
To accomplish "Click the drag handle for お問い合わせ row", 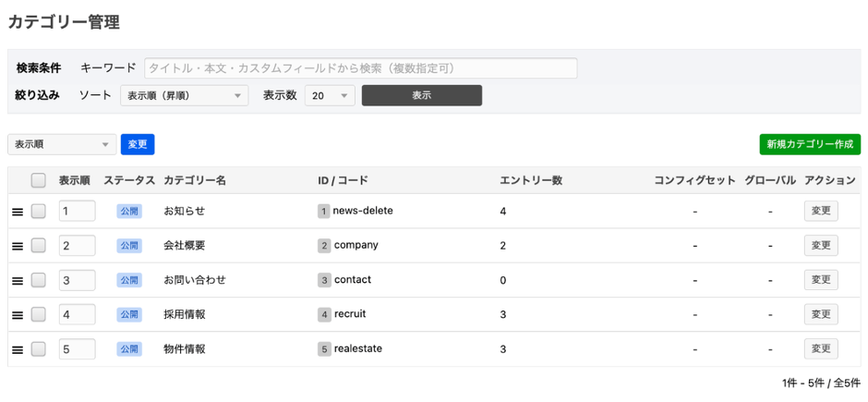I will pyautogui.click(x=17, y=281).
